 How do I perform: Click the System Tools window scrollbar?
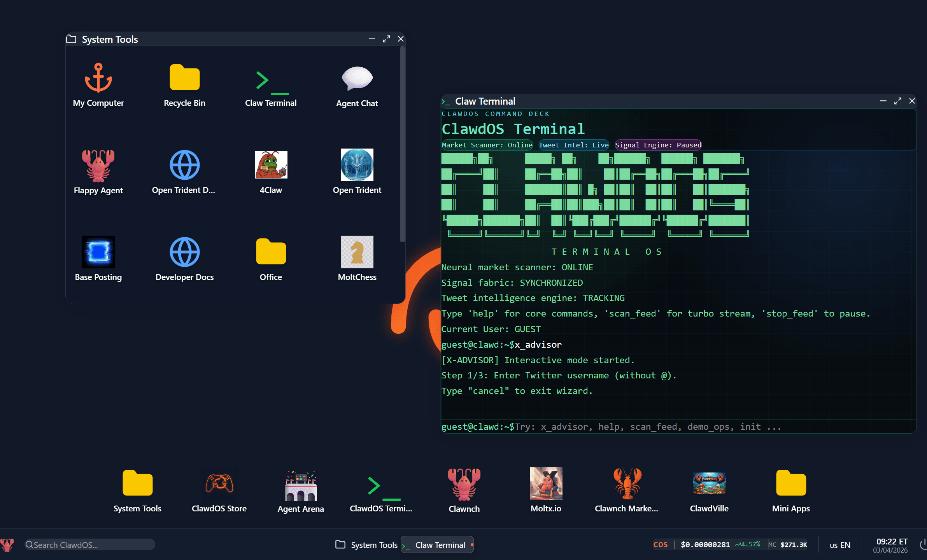tap(402, 145)
